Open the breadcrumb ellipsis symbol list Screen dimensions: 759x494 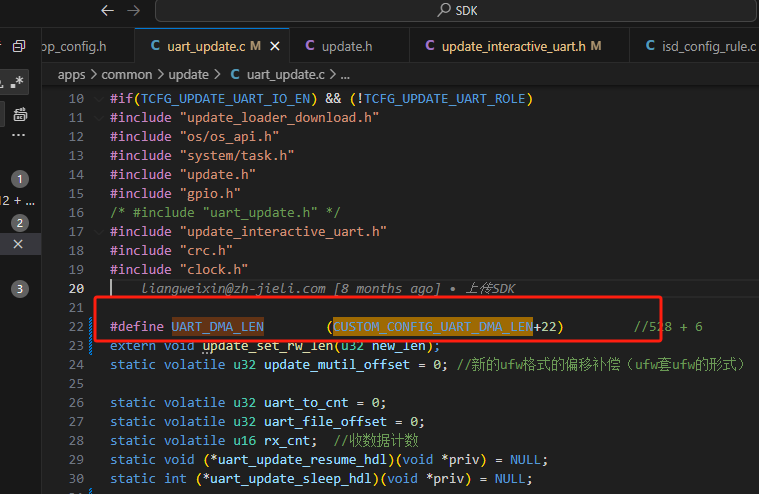pyautogui.click(x=345, y=75)
